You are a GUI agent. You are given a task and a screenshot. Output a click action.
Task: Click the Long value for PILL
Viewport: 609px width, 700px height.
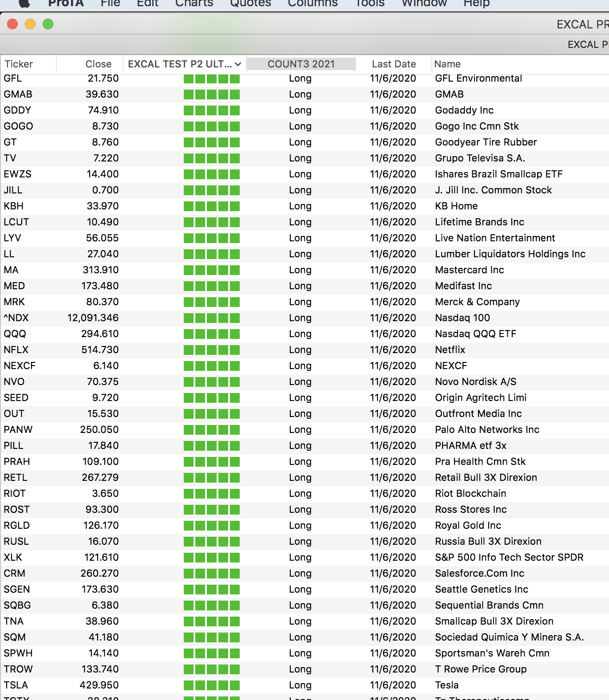click(x=300, y=446)
